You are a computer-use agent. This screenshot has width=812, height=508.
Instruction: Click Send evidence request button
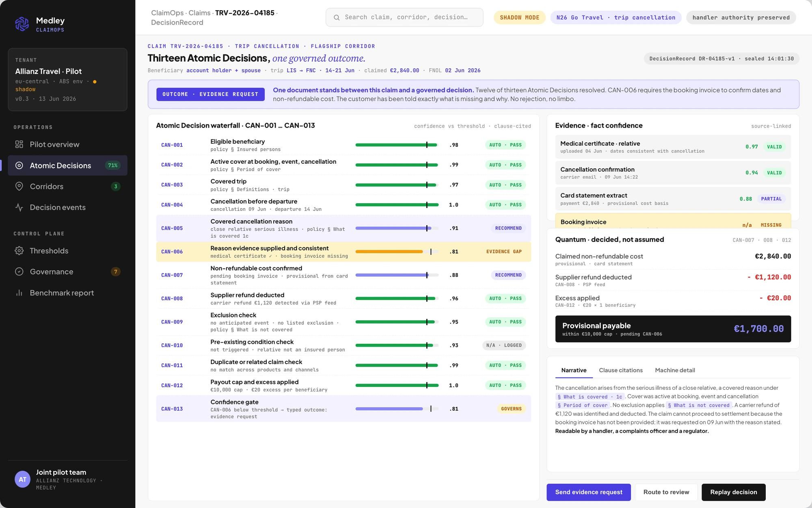(589, 492)
